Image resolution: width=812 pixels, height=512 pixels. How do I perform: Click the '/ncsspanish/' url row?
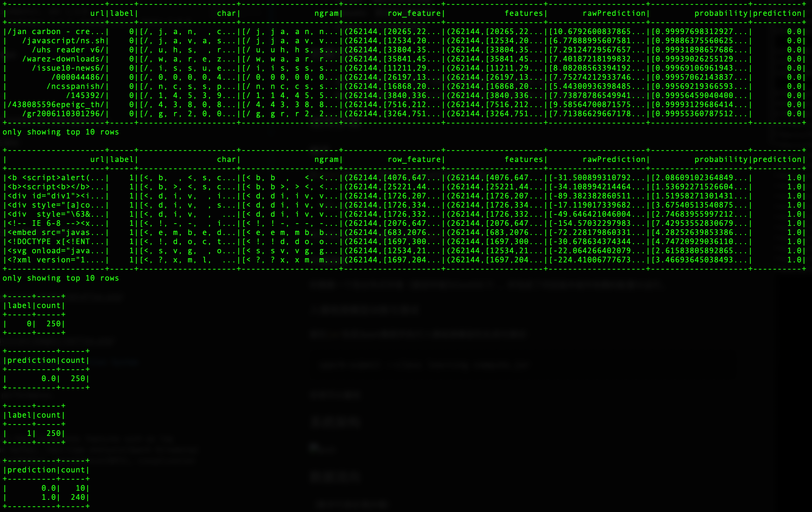click(76, 86)
